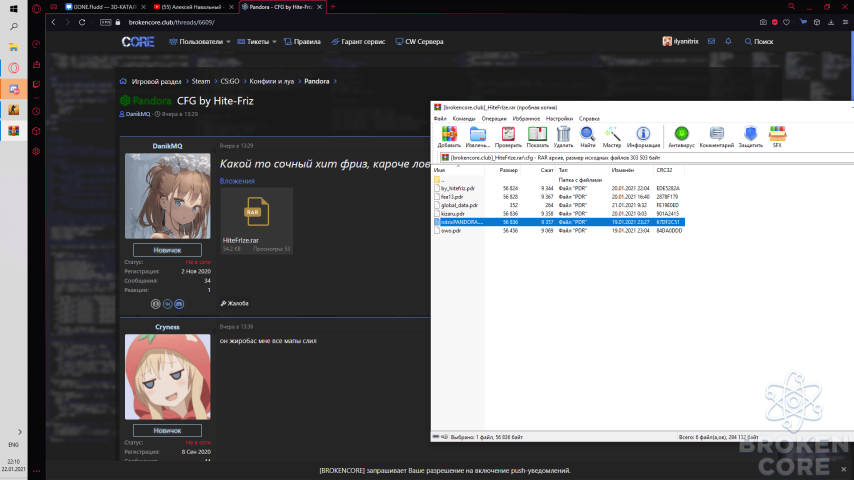Click the Windows Start button

pyautogui.click(x=14, y=8)
